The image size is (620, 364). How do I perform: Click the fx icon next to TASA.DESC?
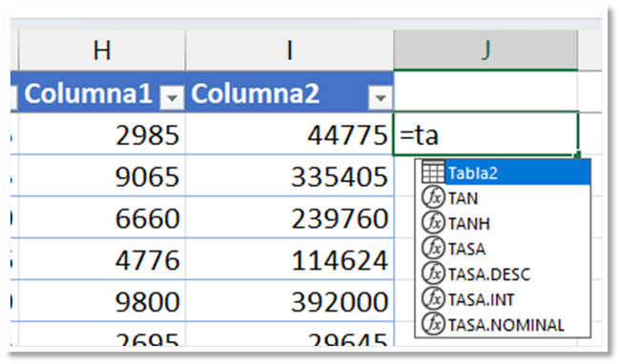coord(433,273)
